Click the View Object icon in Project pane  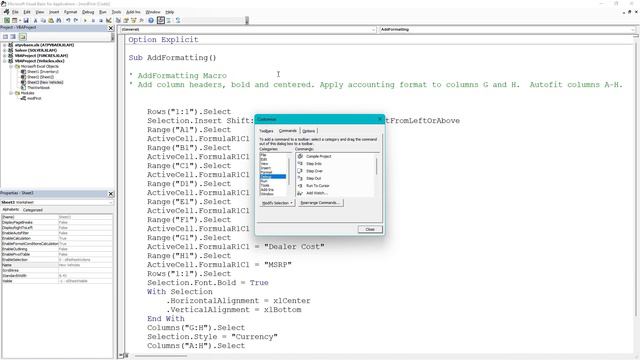13,37
